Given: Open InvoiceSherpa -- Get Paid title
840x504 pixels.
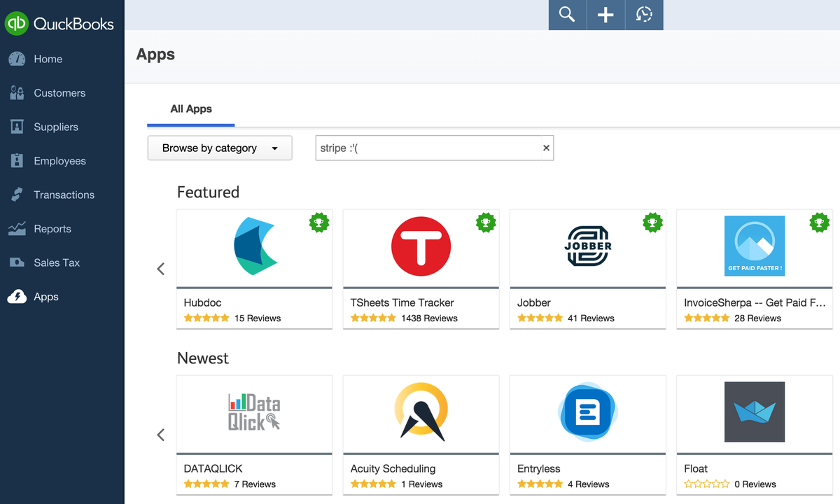Looking at the screenshot, I should [x=755, y=302].
